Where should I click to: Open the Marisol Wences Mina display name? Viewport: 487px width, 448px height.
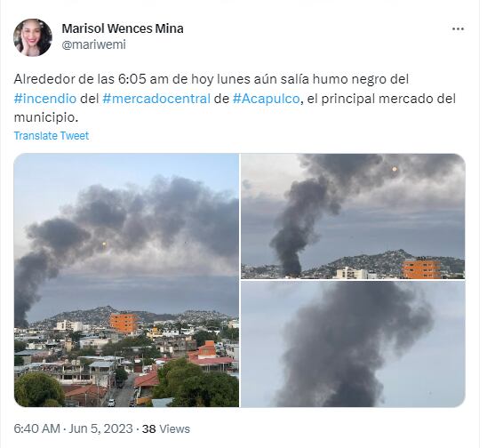[123, 28]
